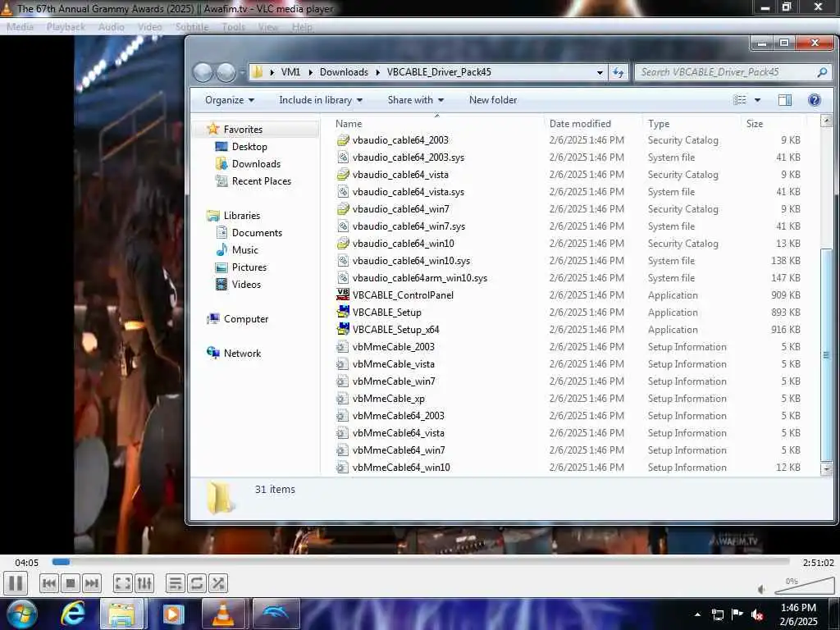Screen dimensions: 840x630
Task: Show the VLC playlist
Action: point(176,583)
